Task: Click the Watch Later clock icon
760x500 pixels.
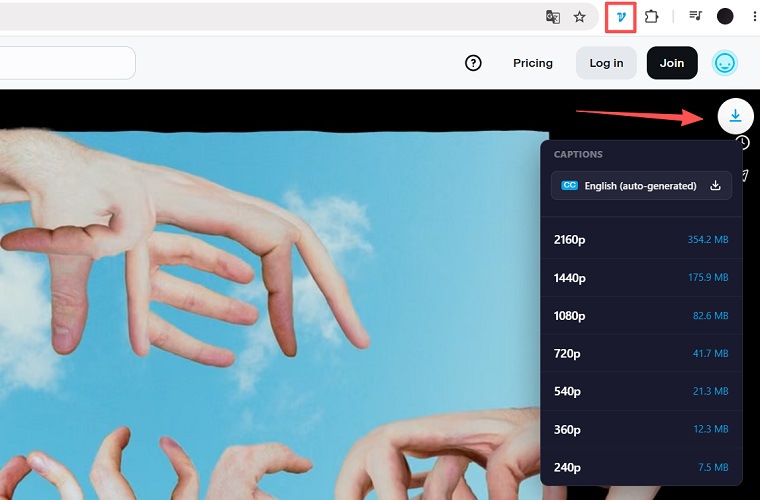Action: [742, 142]
